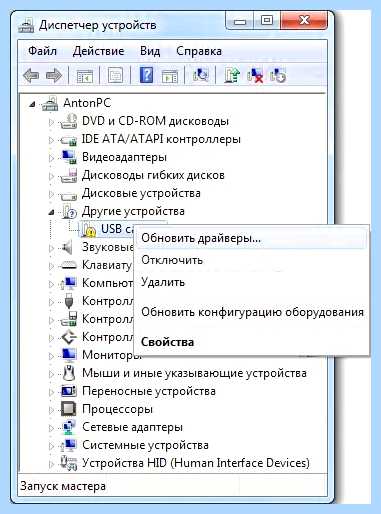The width and height of the screenshot is (381, 514).
Task: Click the Дисковые устройства disk icon
Action: tap(69, 196)
